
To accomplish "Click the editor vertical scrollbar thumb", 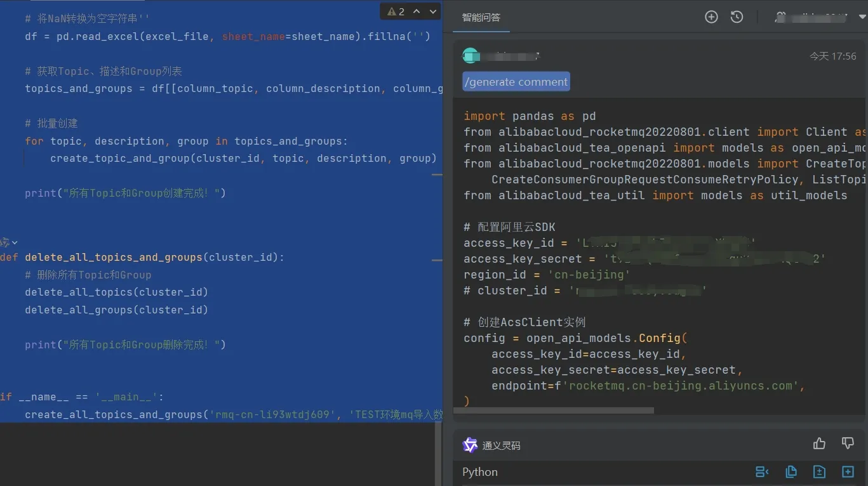I will 438,454.
